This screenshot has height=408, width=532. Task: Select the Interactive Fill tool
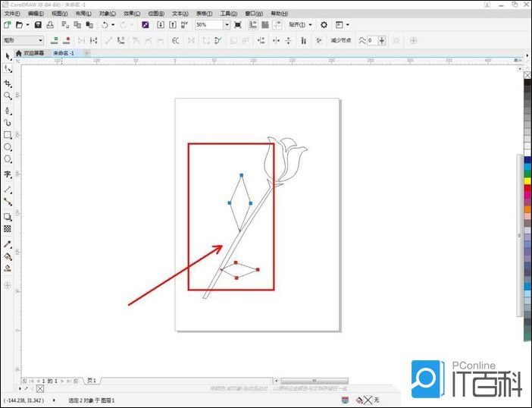point(8,256)
